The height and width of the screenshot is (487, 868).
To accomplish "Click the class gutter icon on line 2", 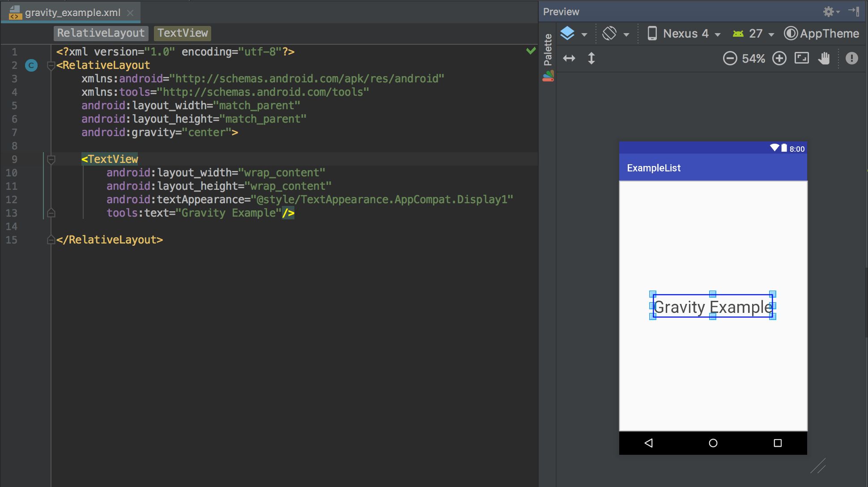I will pyautogui.click(x=31, y=65).
